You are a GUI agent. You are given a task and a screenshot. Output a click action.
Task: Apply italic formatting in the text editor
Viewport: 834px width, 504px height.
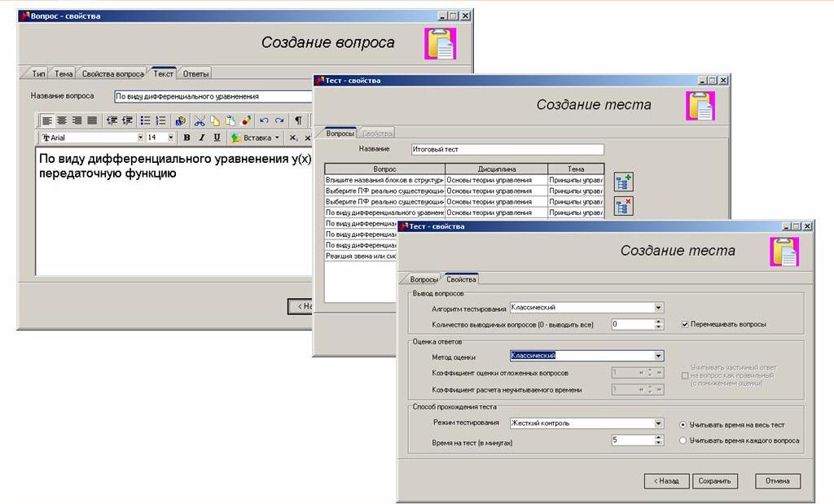coord(202,136)
